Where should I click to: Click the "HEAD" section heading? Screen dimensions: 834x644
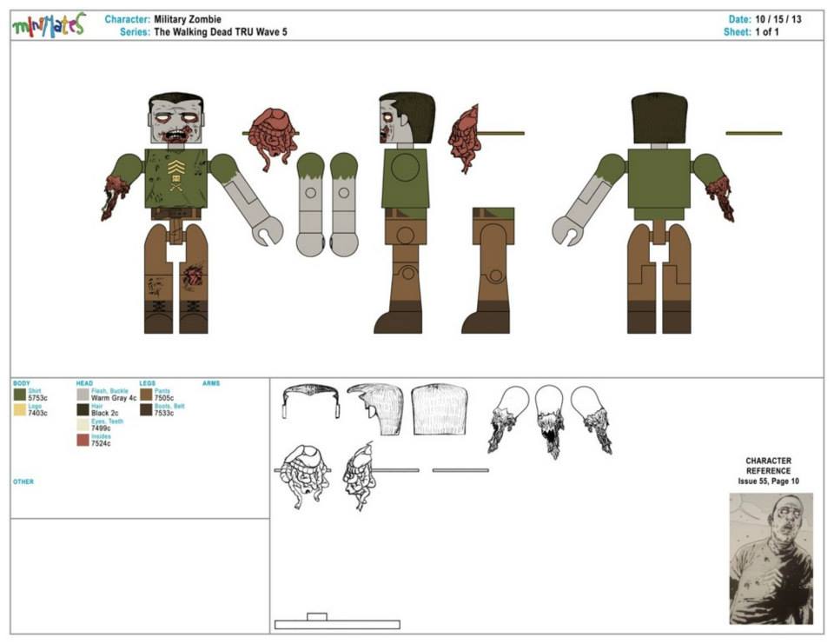pos(84,383)
